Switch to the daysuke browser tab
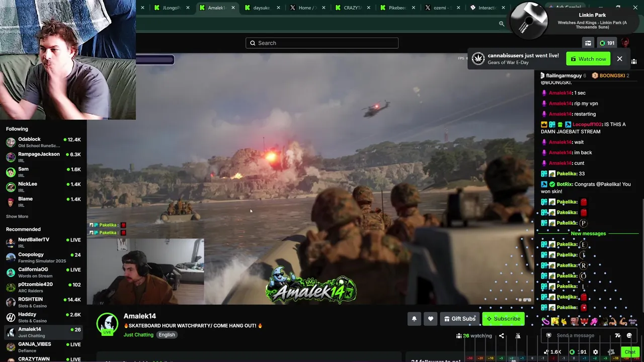Viewport: 644px width, 362px height. (261, 8)
